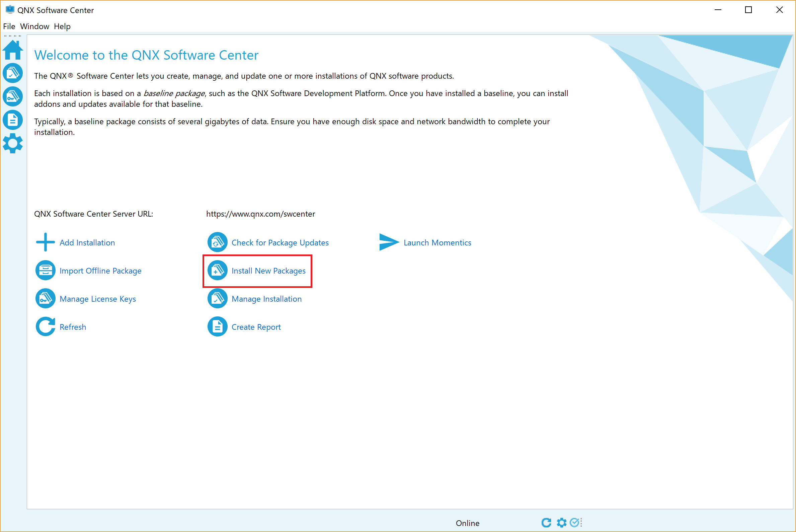Open the sidebar license keys icon
Image resolution: width=796 pixels, height=532 pixels.
coord(13,96)
